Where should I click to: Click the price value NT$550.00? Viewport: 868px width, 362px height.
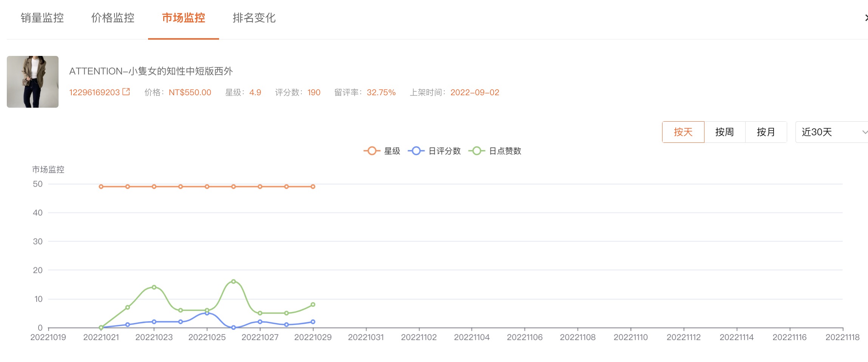[x=190, y=92]
